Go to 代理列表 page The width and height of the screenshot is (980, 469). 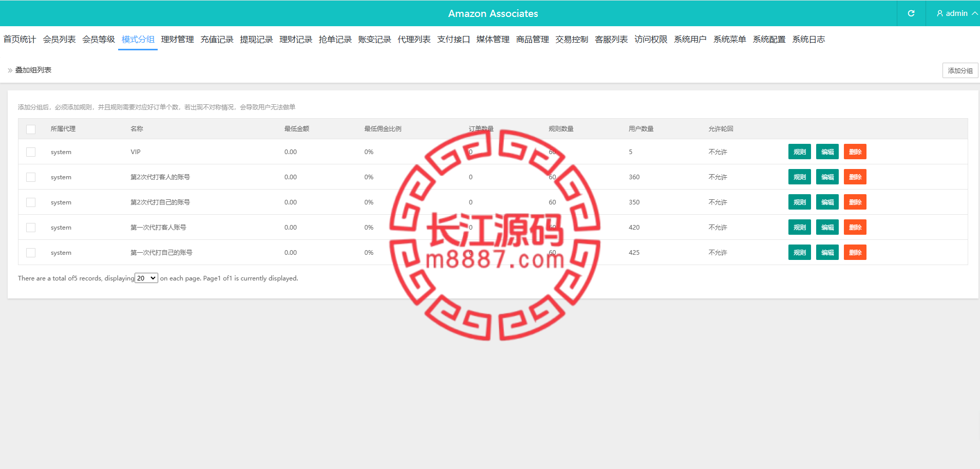tap(414, 39)
